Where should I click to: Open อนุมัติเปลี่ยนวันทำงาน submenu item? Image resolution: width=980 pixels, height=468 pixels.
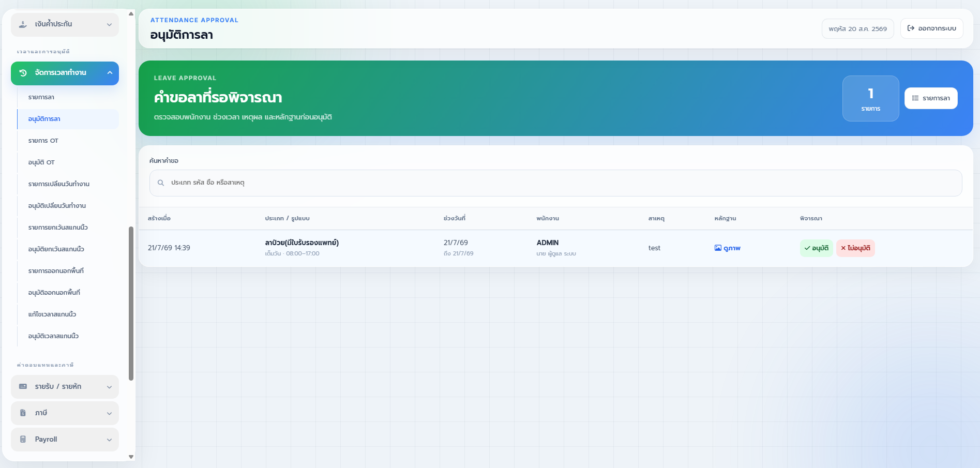(68, 206)
